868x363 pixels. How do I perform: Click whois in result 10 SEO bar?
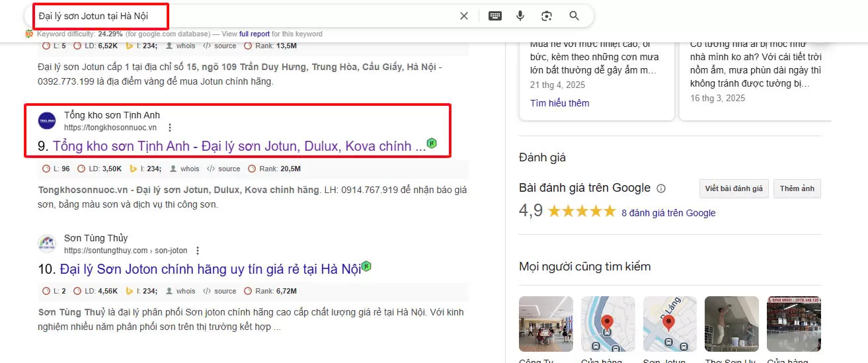180,291
